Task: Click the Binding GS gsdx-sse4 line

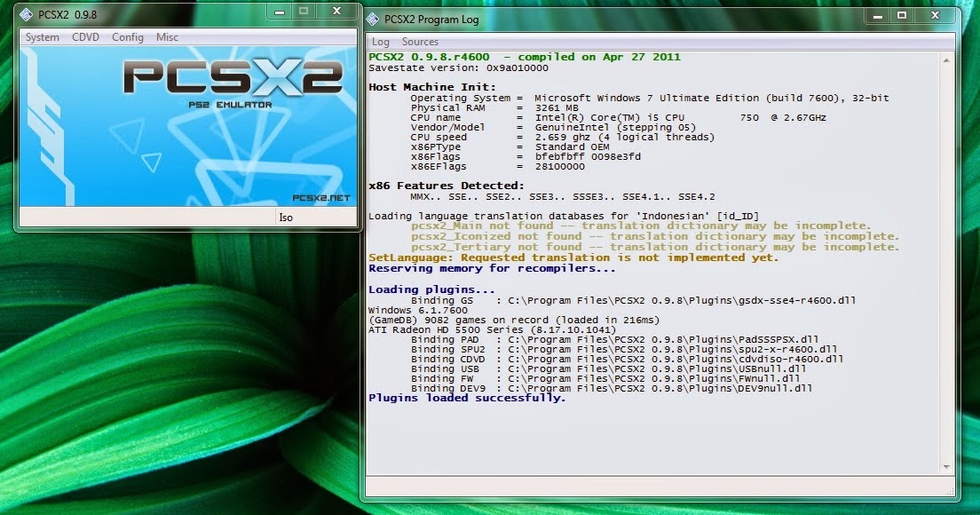Action: pyautogui.click(x=633, y=301)
